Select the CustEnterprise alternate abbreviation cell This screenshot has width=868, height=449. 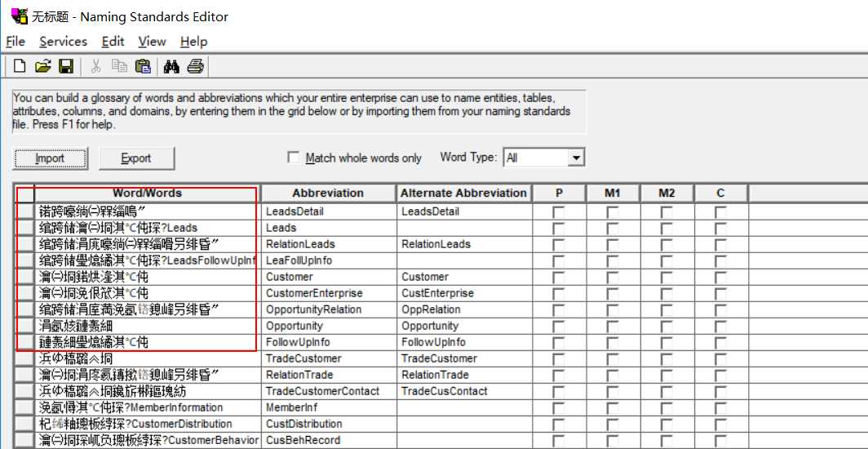click(x=464, y=293)
